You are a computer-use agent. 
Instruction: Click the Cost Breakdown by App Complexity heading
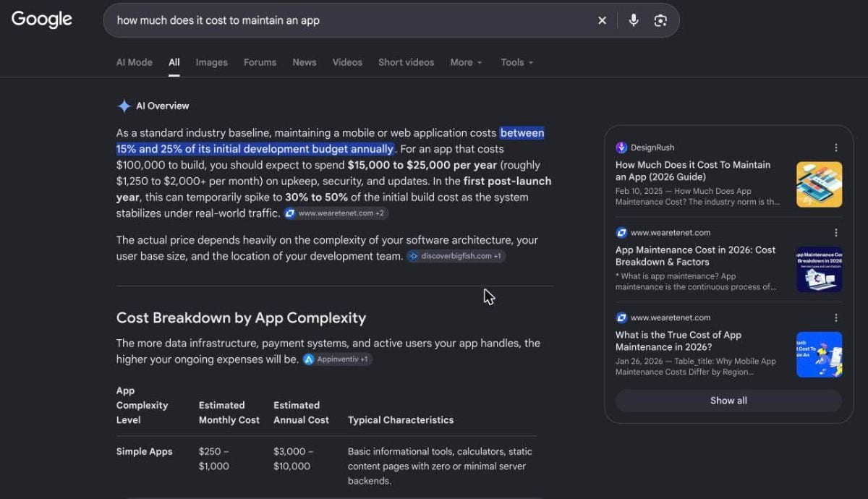pyautogui.click(x=241, y=317)
